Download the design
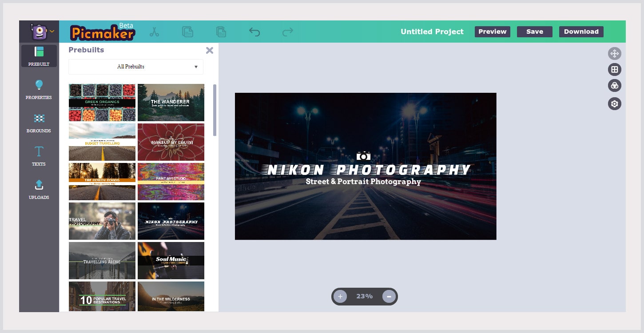 point(581,32)
